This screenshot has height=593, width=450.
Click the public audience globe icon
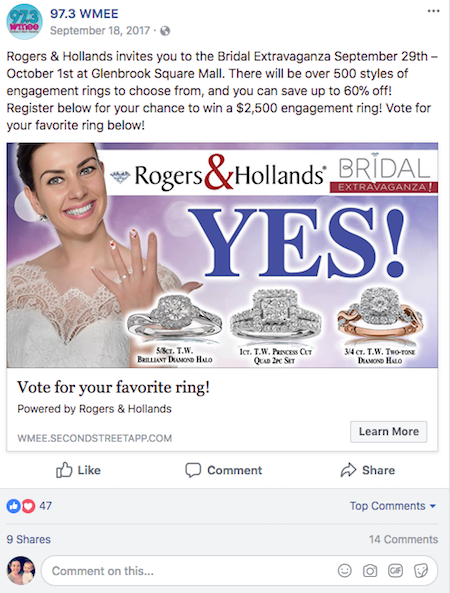[x=165, y=31]
